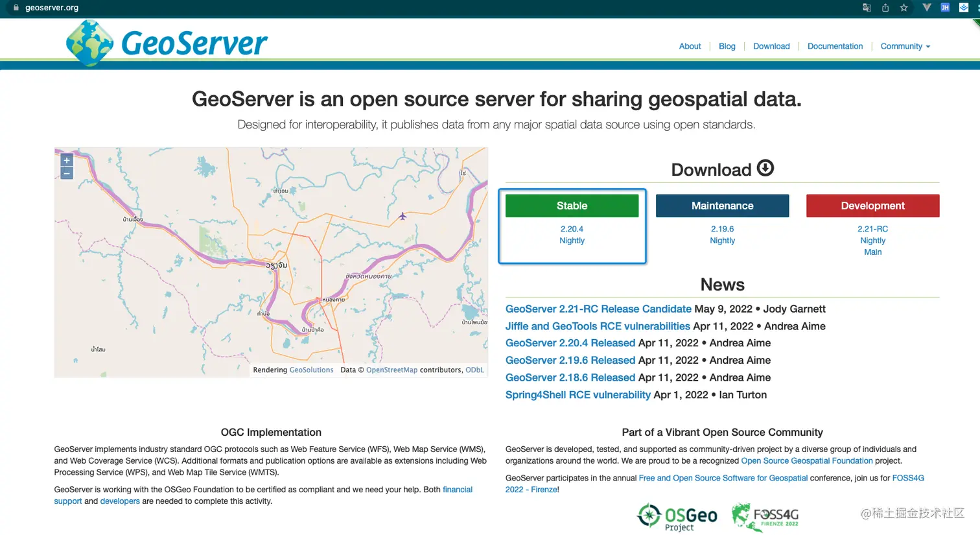The image size is (980, 535).
Task: Open development version 2.21-RC link
Action: [872, 229]
